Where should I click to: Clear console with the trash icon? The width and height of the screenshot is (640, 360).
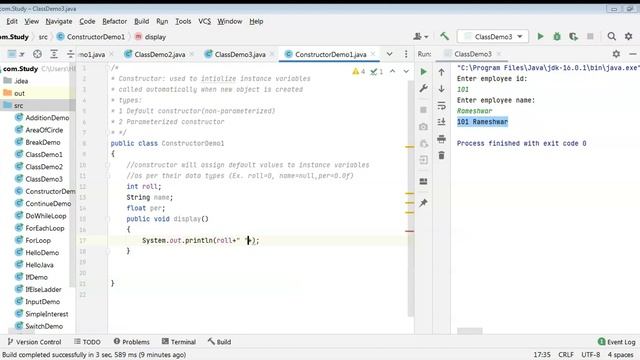(441, 156)
